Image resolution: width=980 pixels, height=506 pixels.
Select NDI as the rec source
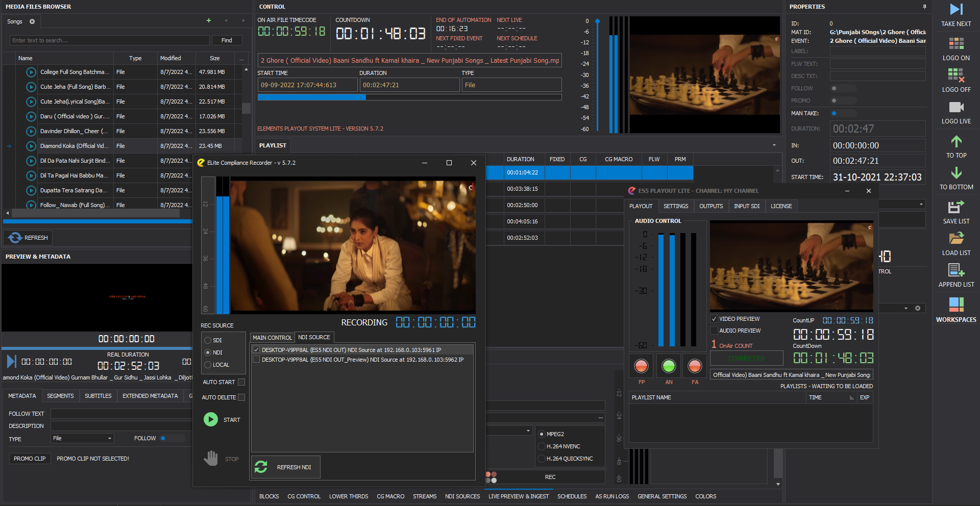(208, 352)
